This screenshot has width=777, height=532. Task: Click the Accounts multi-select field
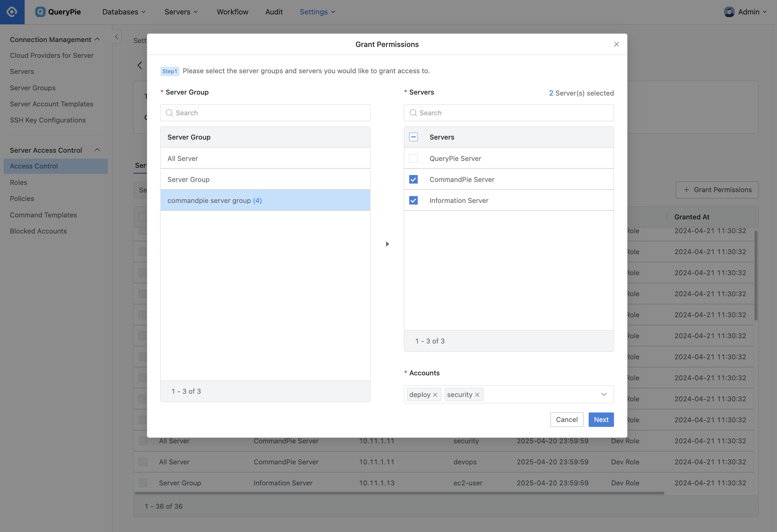(508, 394)
